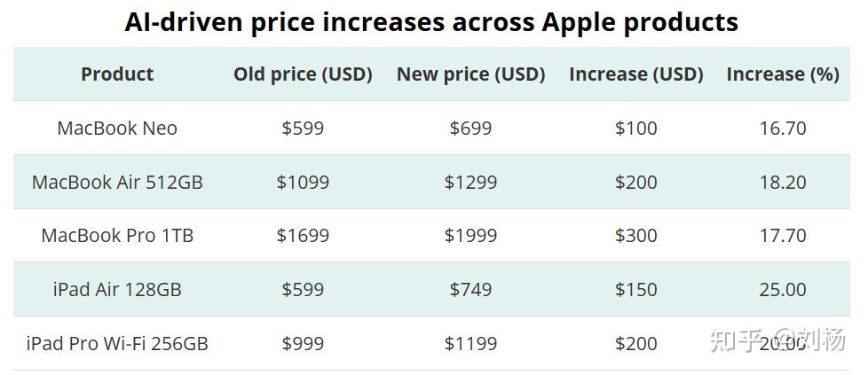Select the iPad Air 128GB cell
Viewport: 868px width, 375px height.
(x=117, y=289)
